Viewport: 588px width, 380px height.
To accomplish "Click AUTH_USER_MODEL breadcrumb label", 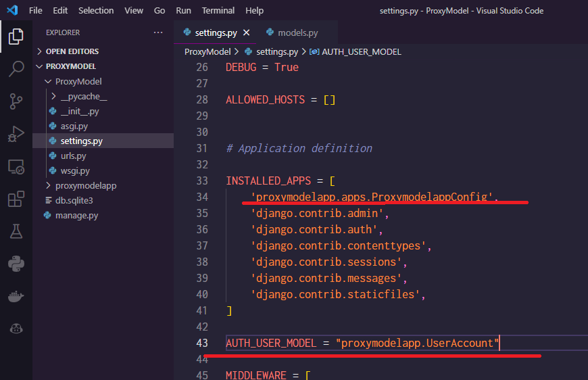I will click(362, 52).
